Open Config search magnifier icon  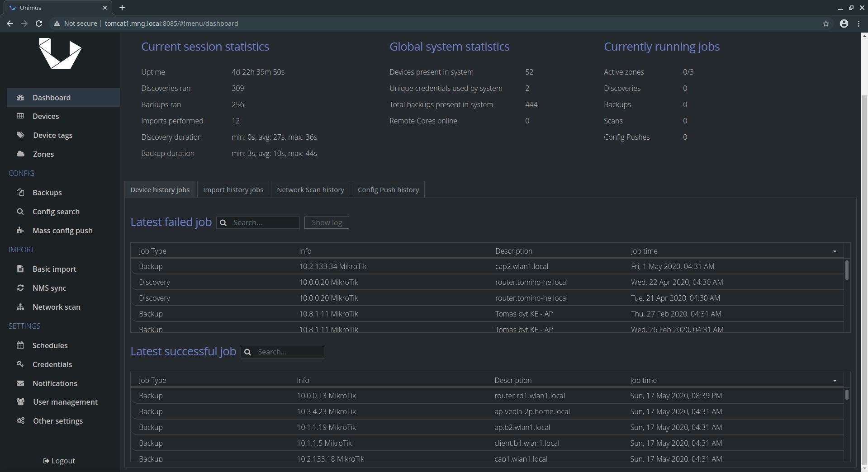[x=21, y=211]
